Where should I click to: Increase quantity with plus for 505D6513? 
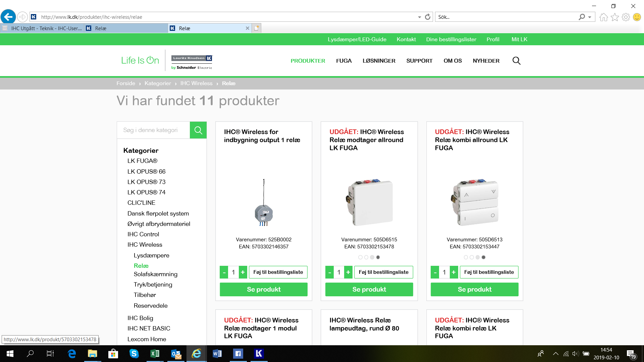(453, 272)
